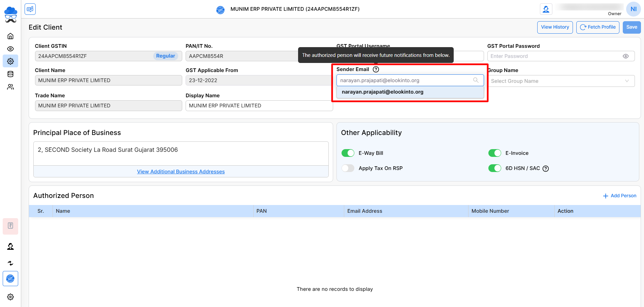Click the Client Name field

click(x=108, y=80)
